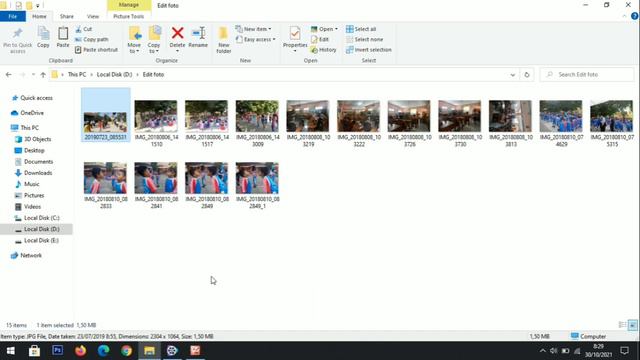The width and height of the screenshot is (640, 360).
Task: Select OneDrive in navigation pane
Action: (28, 113)
